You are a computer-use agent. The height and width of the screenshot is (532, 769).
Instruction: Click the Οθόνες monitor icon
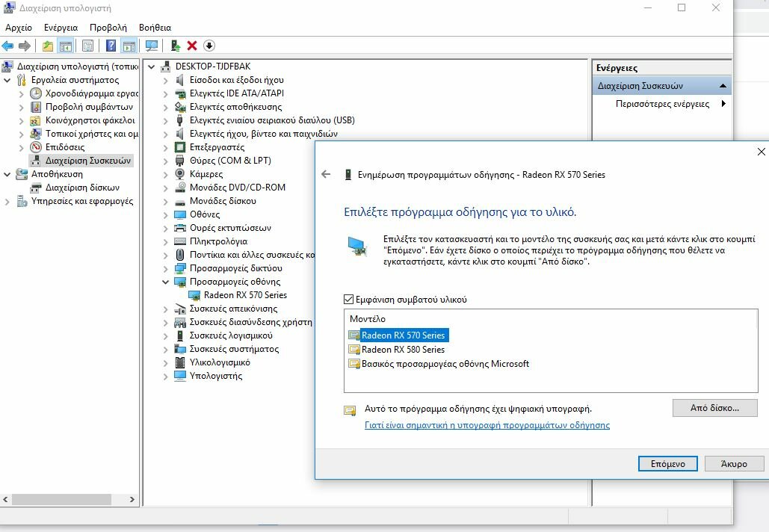[180, 214]
